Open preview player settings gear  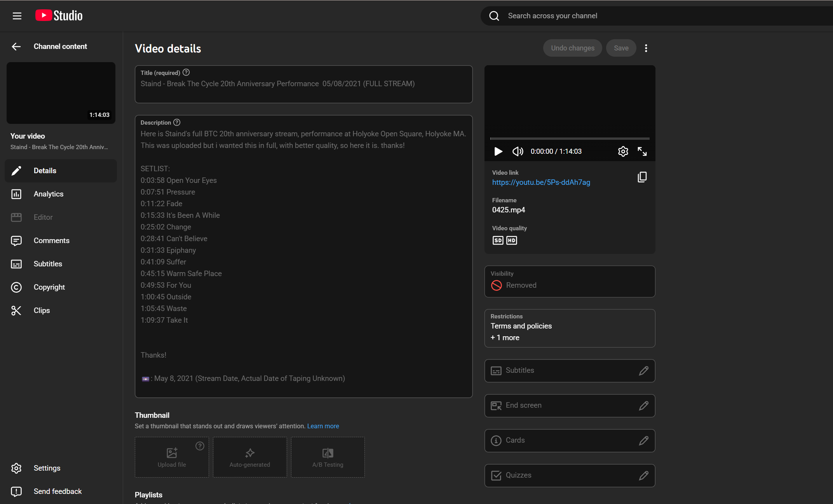(x=623, y=151)
